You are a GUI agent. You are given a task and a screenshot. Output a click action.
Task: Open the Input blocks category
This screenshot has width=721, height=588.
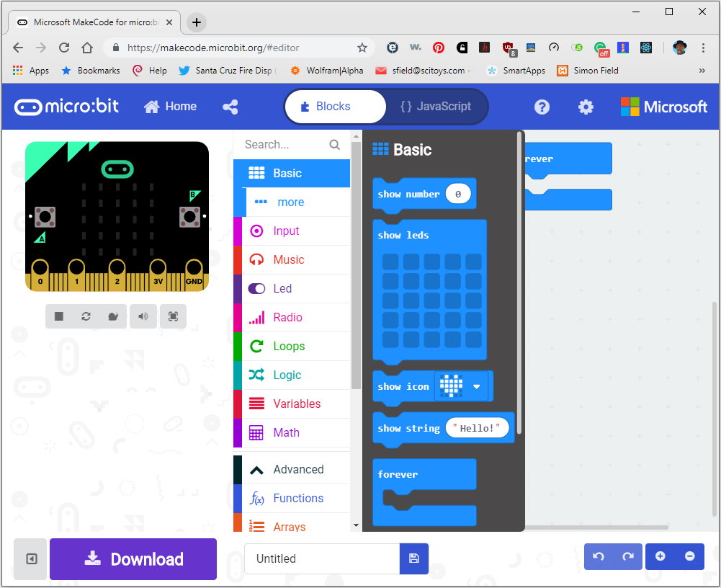click(x=292, y=231)
